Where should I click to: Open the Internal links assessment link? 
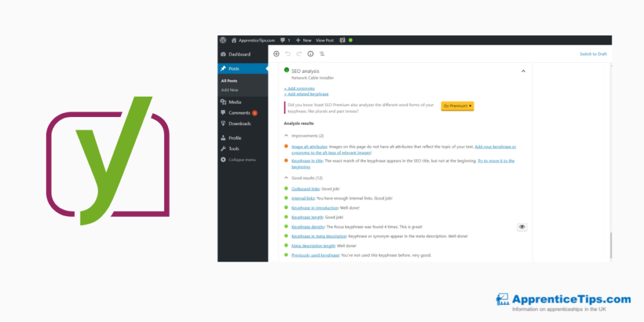[303, 198]
